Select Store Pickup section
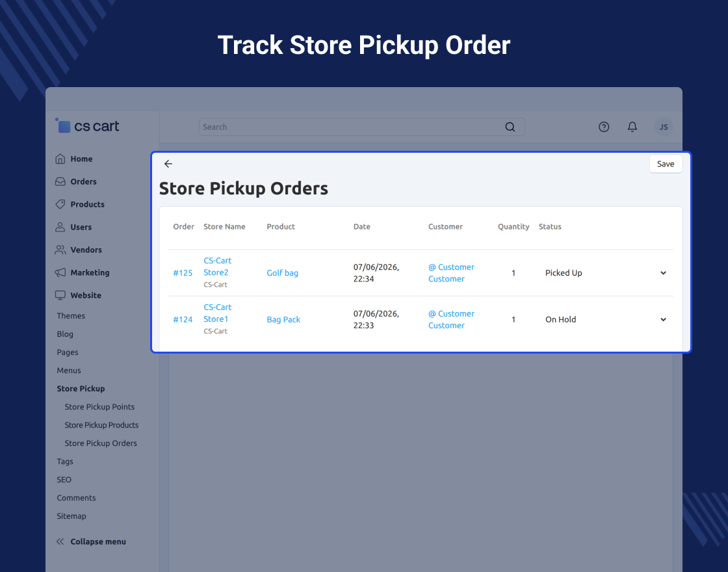Viewport: 728px width, 572px height. coord(81,389)
